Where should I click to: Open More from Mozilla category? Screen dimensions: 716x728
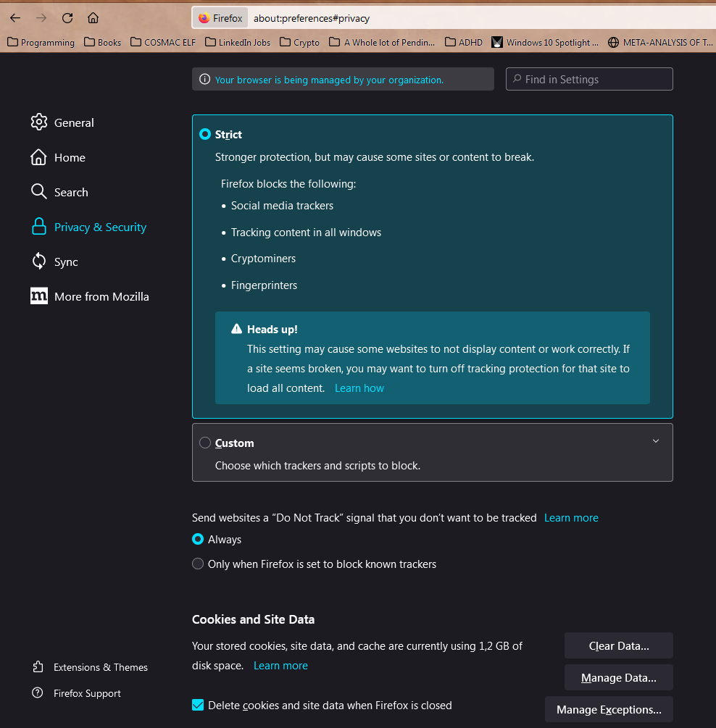[90, 297]
